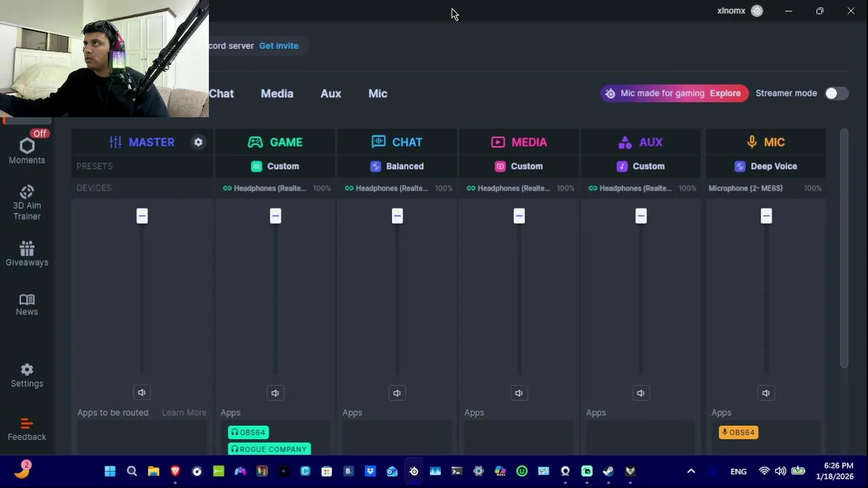Open Windows Start menu
Image resolution: width=868 pixels, height=488 pixels.
click(x=110, y=471)
